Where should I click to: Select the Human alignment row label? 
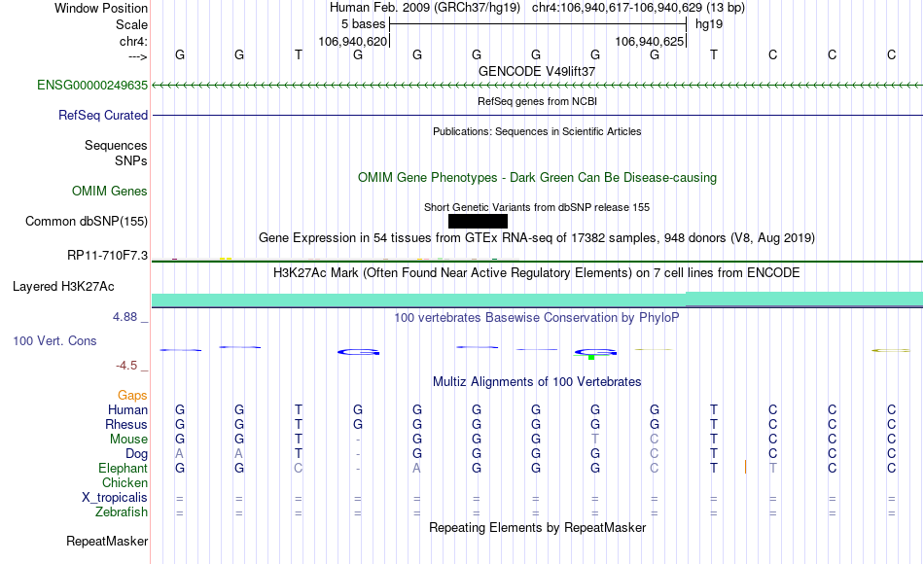(127, 409)
